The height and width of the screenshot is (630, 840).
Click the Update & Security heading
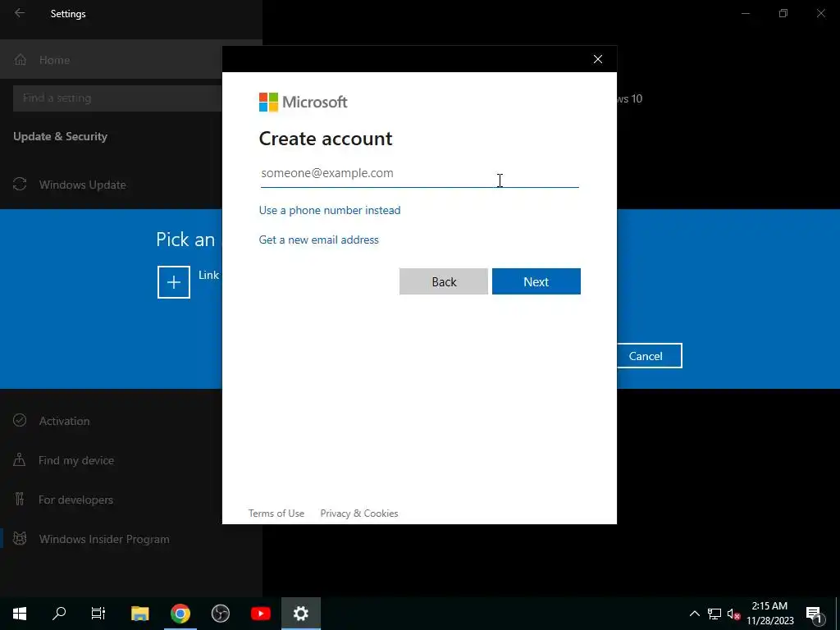[x=60, y=137]
